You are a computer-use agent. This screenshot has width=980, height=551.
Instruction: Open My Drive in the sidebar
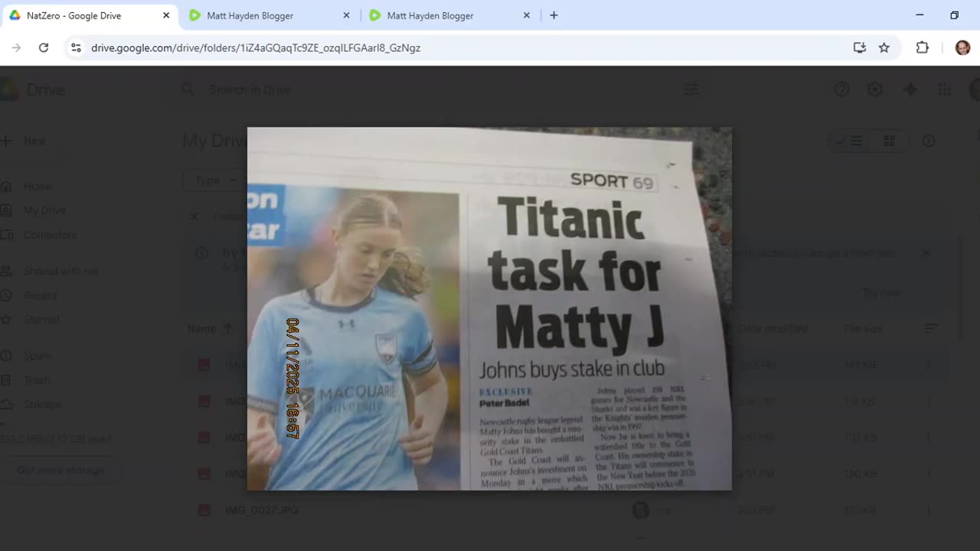tap(44, 210)
